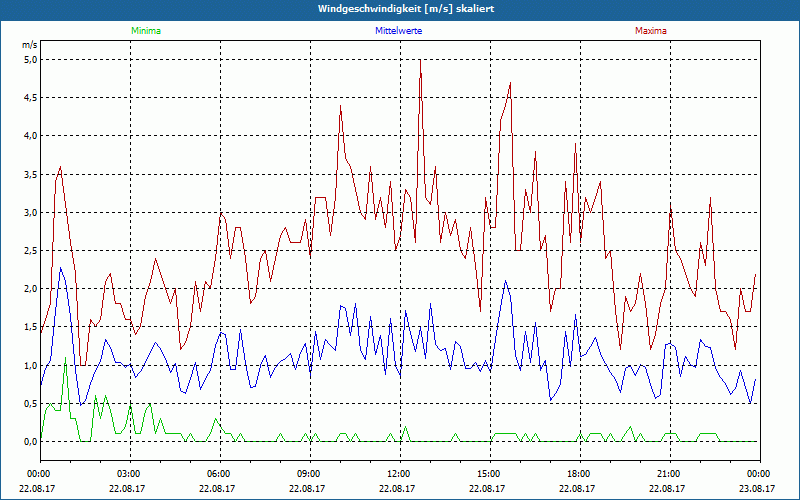This screenshot has height=500, width=800.
Task: Click the chart title Windgeschwindigkeit [m/s] skaliert
Action: click(x=406, y=9)
